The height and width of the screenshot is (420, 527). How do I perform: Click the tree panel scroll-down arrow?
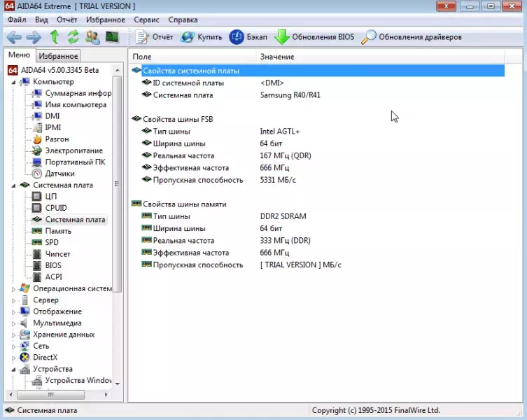point(118,384)
